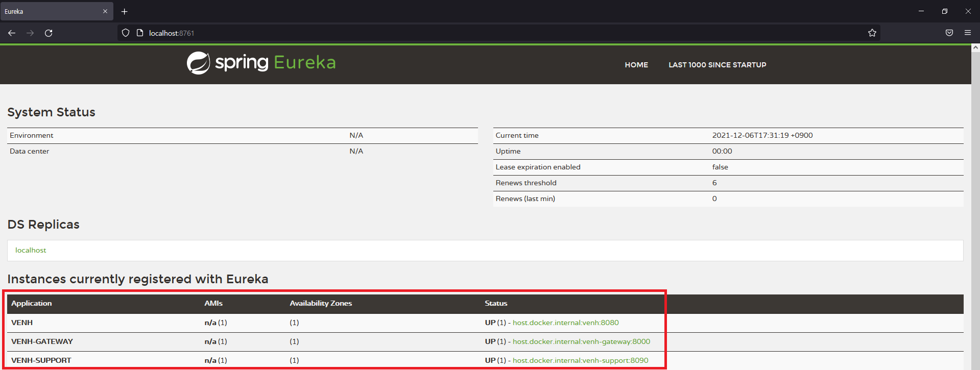Open the HOME navigation item
This screenshot has width=980, height=370.
point(636,65)
